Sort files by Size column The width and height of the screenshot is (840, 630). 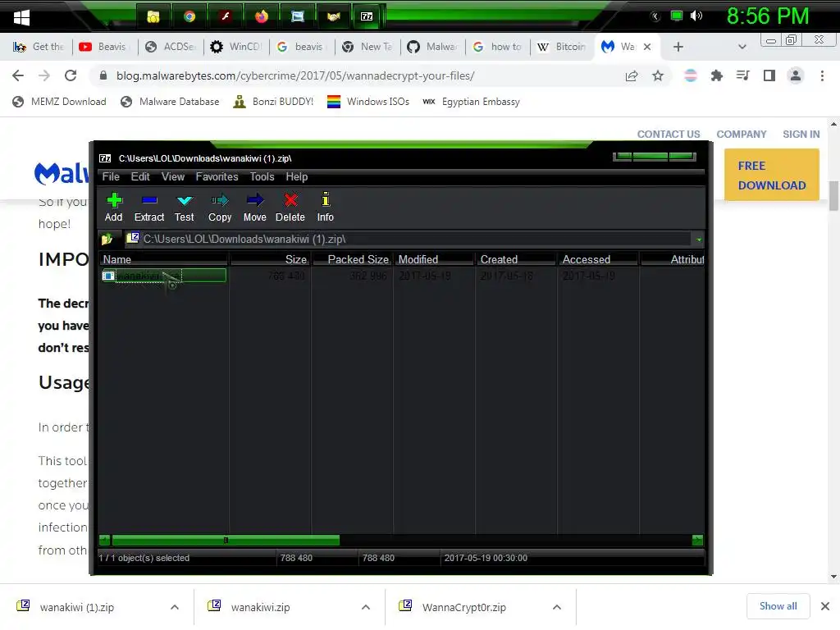(x=270, y=259)
